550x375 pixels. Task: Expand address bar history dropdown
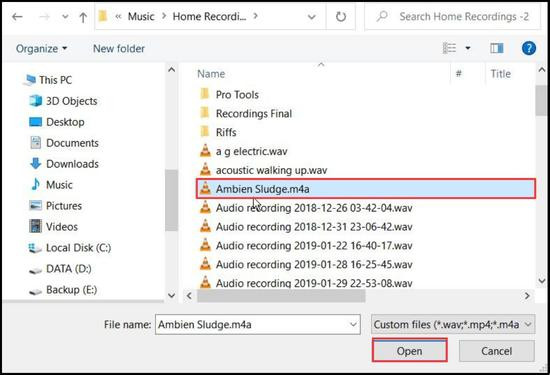pyautogui.click(x=311, y=17)
